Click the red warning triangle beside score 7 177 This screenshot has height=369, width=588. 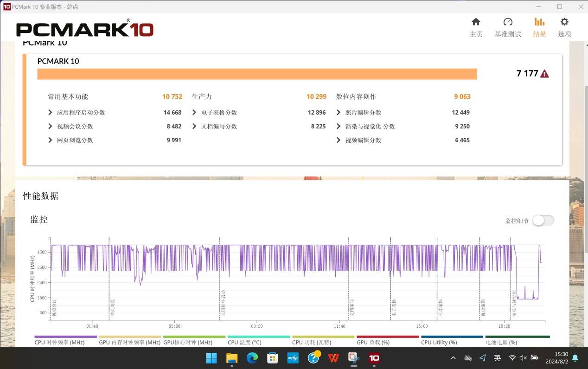544,74
